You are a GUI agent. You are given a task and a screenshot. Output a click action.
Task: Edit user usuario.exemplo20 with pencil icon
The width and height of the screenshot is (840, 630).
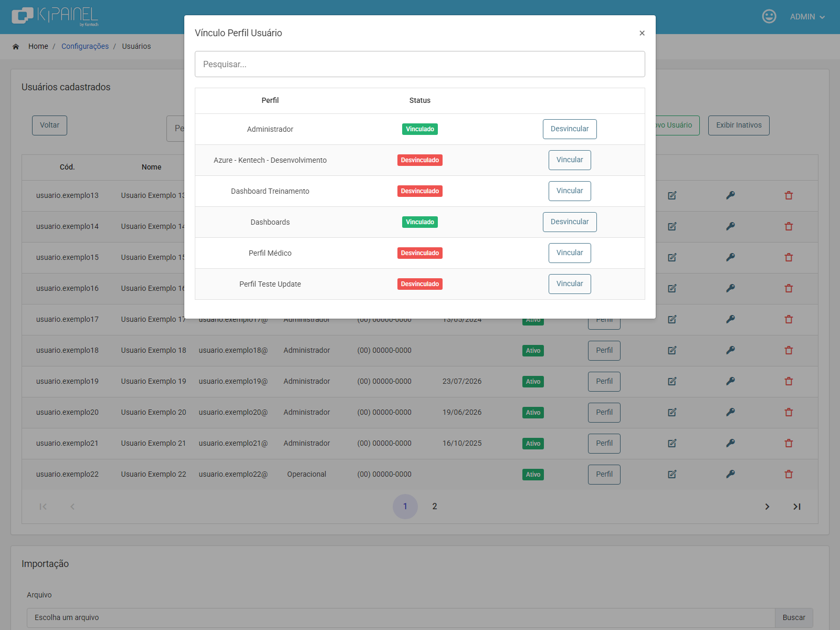[x=672, y=412]
